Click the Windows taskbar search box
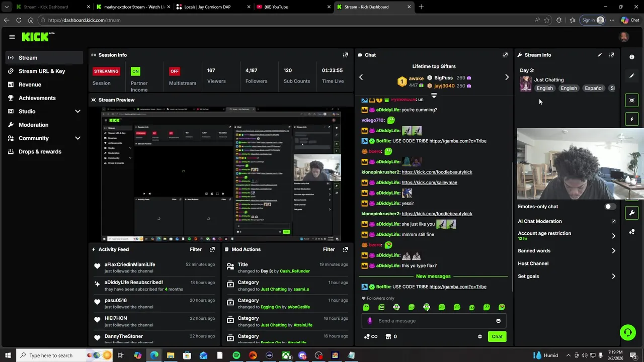Image resolution: width=644 pixels, height=362 pixels. click(64, 355)
